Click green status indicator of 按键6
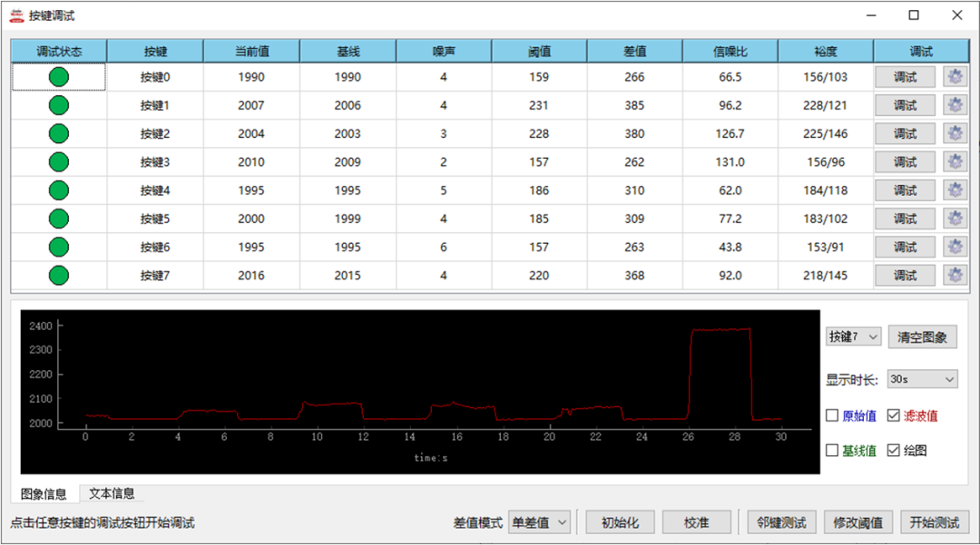980x545 pixels. 59,247
